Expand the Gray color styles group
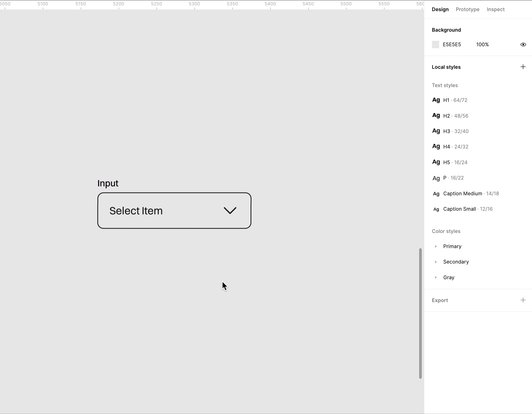This screenshot has height=414, width=532. (436, 278)
